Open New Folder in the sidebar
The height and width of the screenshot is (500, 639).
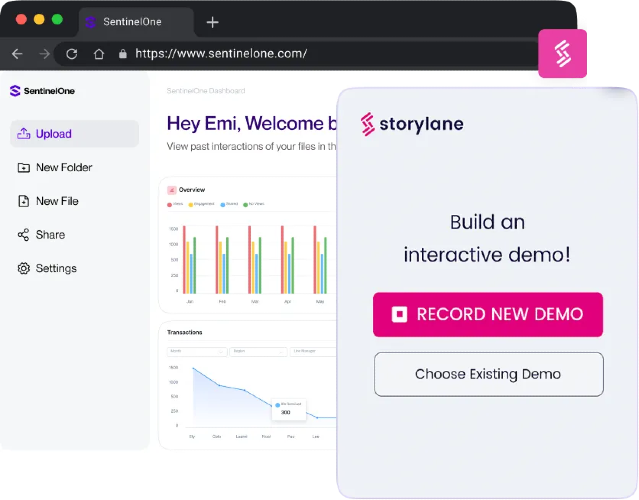(55, 167)
